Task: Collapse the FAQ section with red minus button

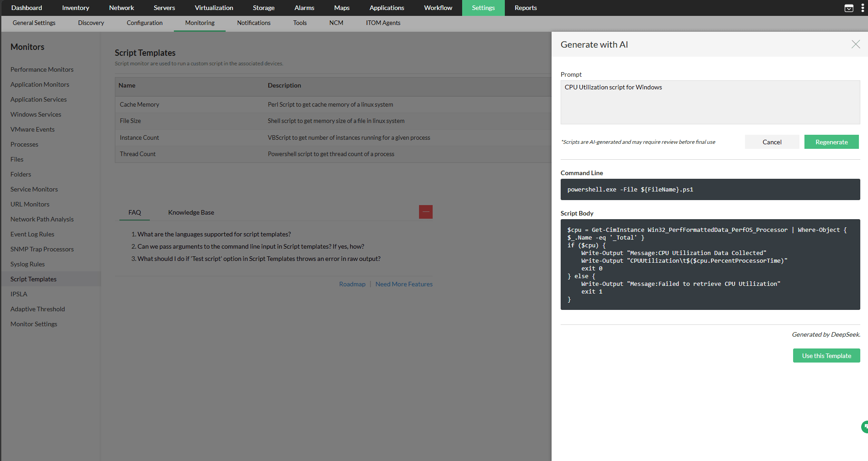Action: pyautogui.click(x=426, y=212)
